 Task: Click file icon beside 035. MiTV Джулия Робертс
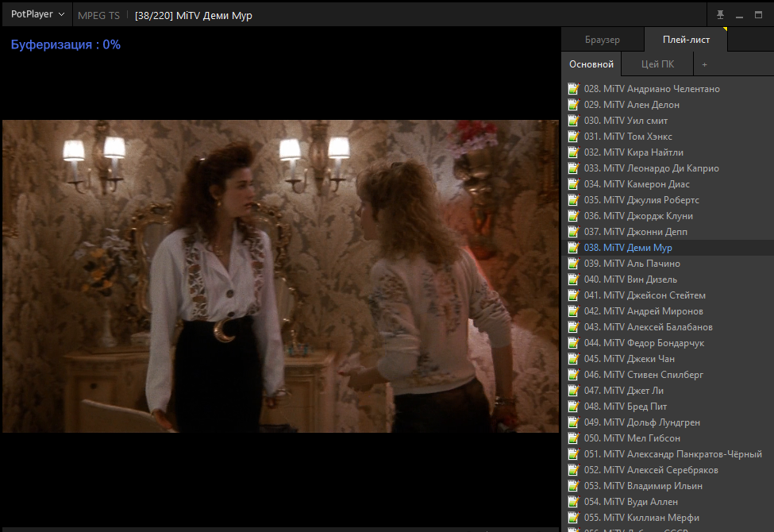(574, 200)
